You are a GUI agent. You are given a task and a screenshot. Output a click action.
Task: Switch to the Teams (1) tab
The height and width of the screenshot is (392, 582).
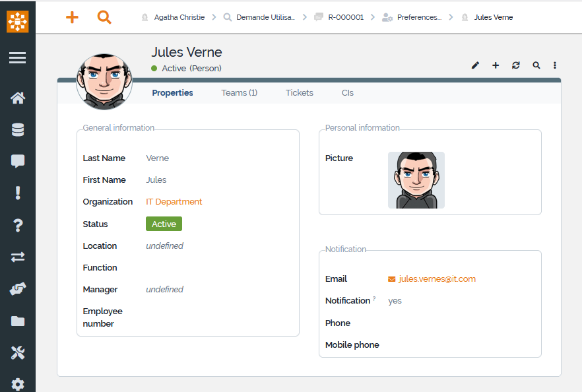point(239,93)
